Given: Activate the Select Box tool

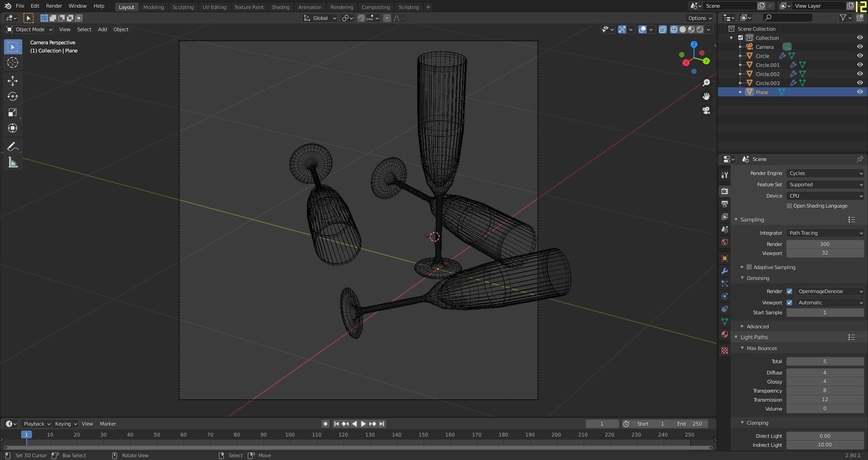Looking at the screenshot, I should coord(13,47).
